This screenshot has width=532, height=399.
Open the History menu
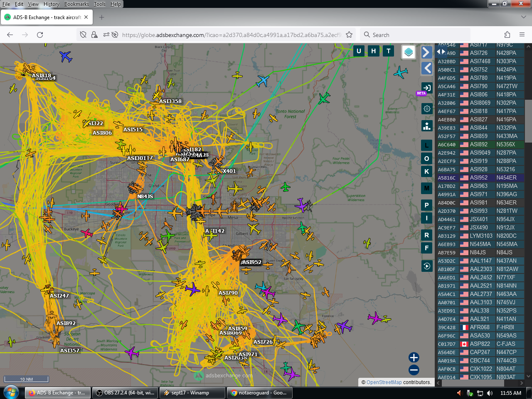[x=52, y=4]
